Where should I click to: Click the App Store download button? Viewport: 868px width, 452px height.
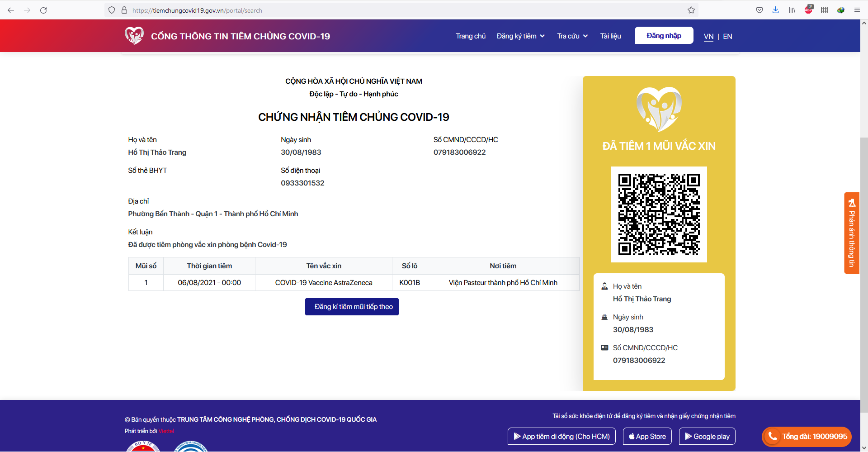[647, 436]
